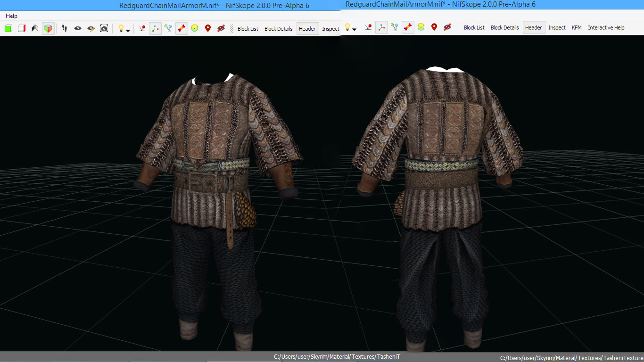
Task: Click the plain eye view icon
Action: click(78, 28)
